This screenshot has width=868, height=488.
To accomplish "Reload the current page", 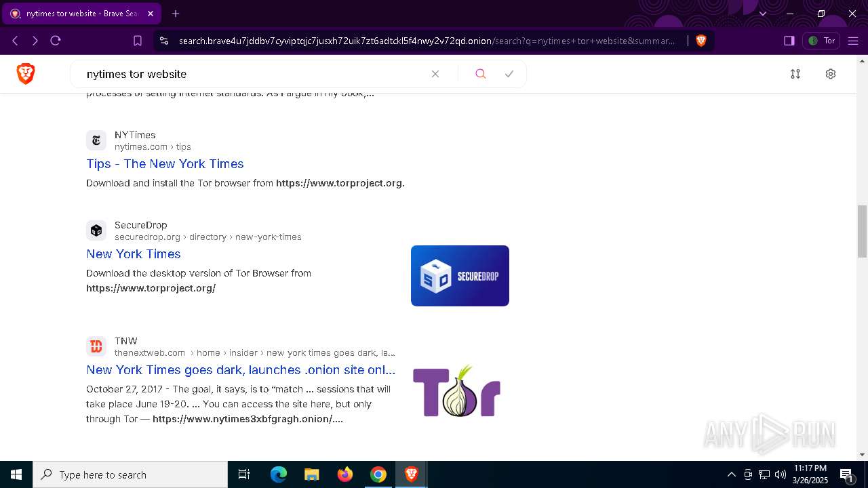I will (56, 41).
